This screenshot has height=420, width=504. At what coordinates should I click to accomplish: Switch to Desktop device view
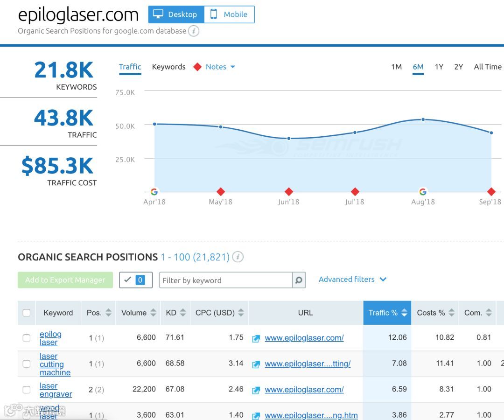coord(176,14)
